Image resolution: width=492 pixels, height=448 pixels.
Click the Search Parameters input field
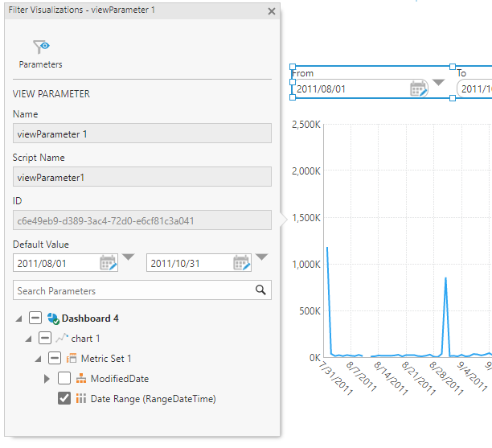pos(133,290)
